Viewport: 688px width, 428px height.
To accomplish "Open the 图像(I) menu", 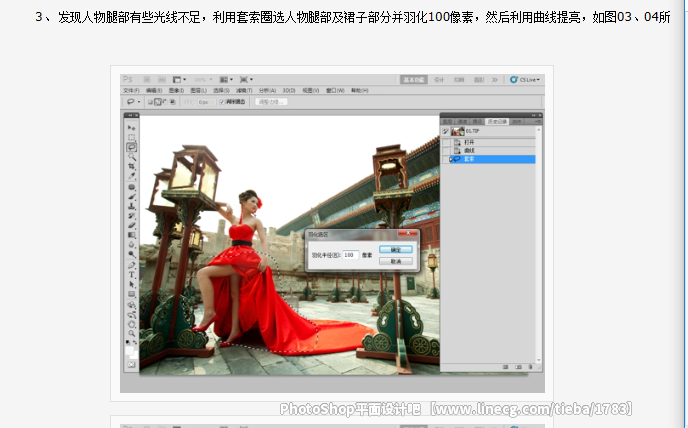I will 176,91.
